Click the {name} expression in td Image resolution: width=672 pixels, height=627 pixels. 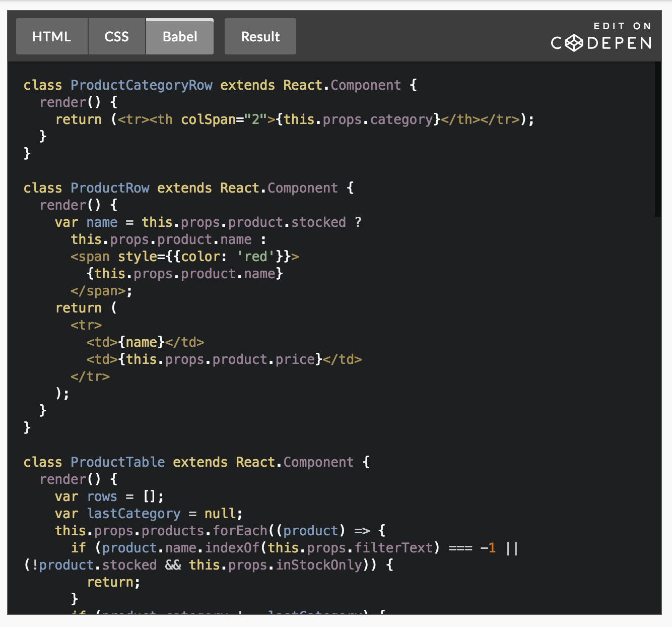[x=142, y=342]
